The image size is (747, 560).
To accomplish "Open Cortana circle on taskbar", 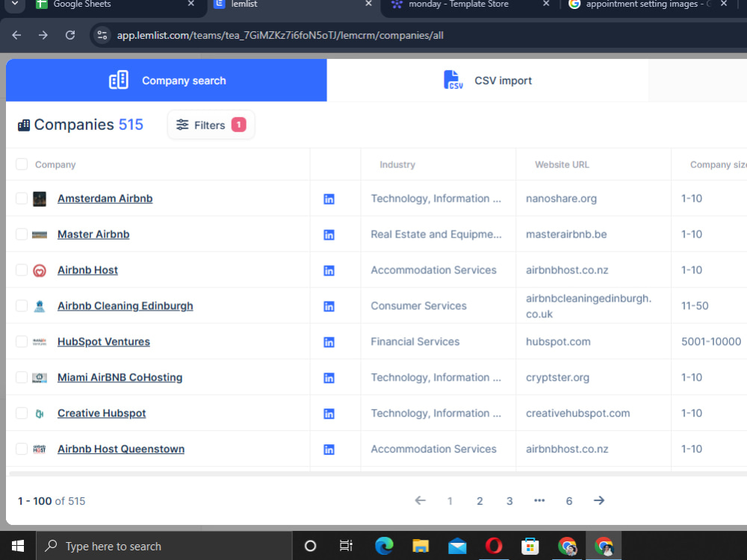I will (310, 546).
